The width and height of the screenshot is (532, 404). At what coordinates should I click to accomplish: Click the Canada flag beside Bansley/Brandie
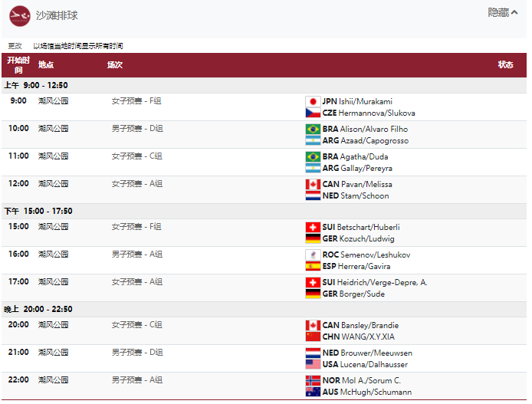tap(313, 325)
